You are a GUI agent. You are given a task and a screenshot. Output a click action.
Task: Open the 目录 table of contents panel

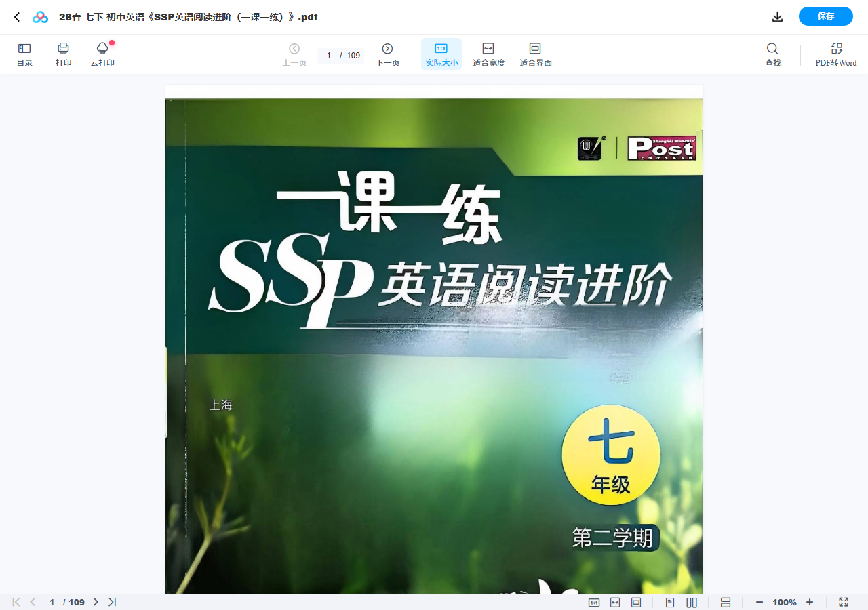tap(24, 54)
